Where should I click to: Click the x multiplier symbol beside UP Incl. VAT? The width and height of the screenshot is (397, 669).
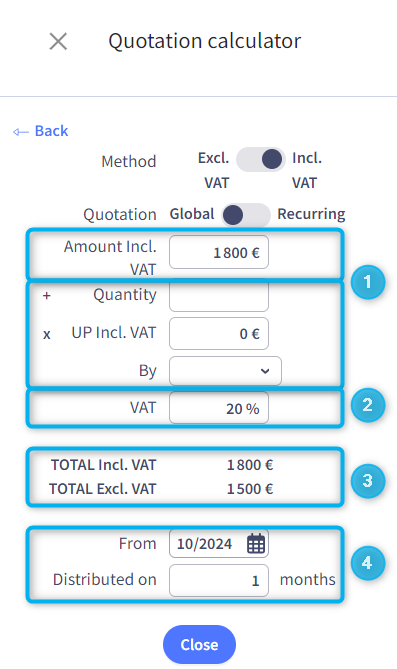(x=47, y=334)
